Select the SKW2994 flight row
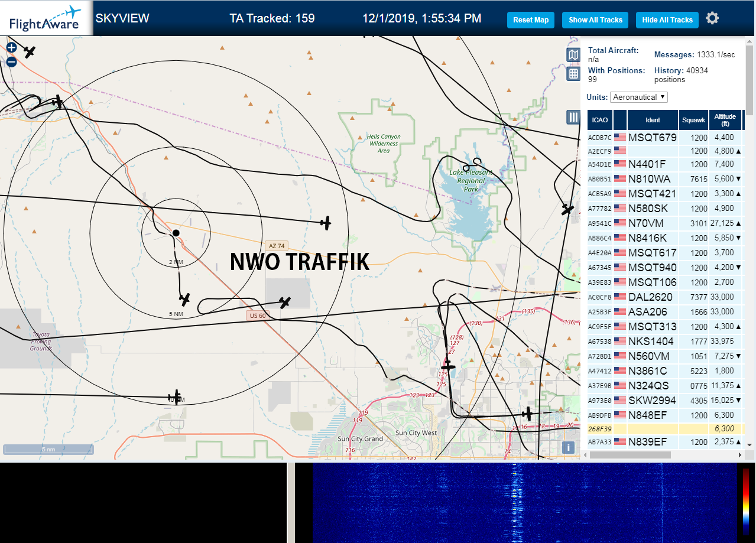Screen dimensions: 756x543 (x=666, y=400)
